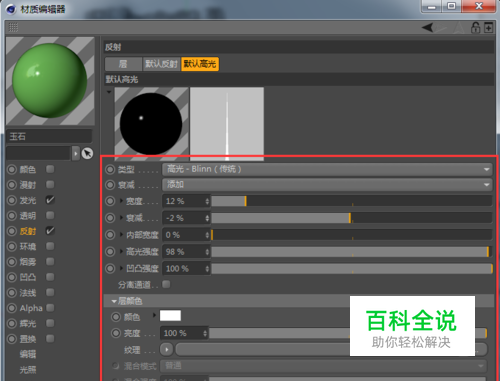This screenshot has height=381, width=500.
Task: Disable the 发光 channel checkbox
Action: [50, 200]
